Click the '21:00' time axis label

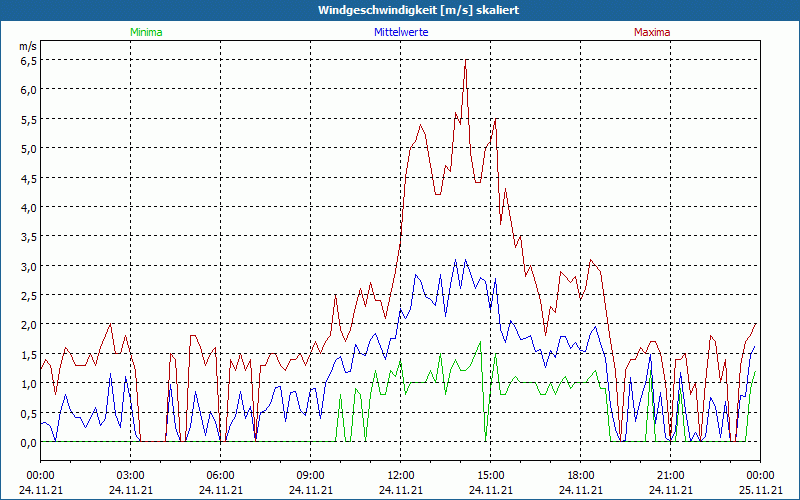pyautogui.click(x=670, y=476)
